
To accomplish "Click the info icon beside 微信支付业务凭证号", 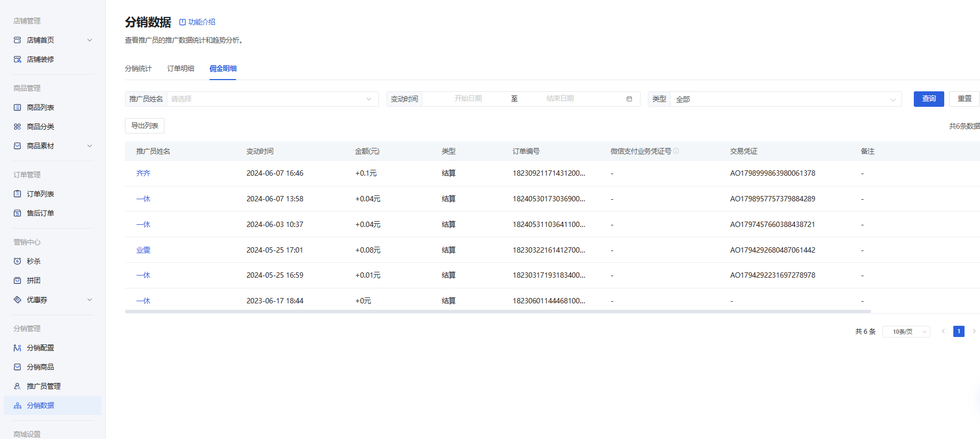I will pos(676,151).
